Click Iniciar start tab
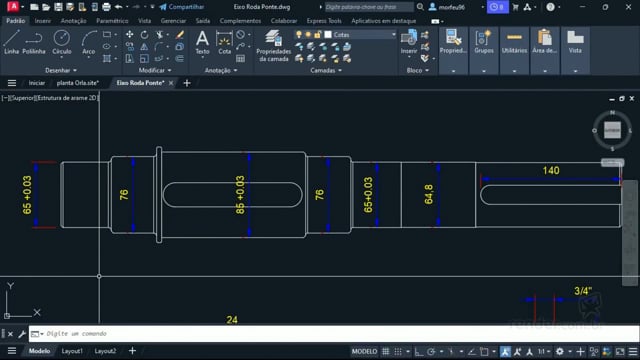The image size is (640, 360). (36, 83)
